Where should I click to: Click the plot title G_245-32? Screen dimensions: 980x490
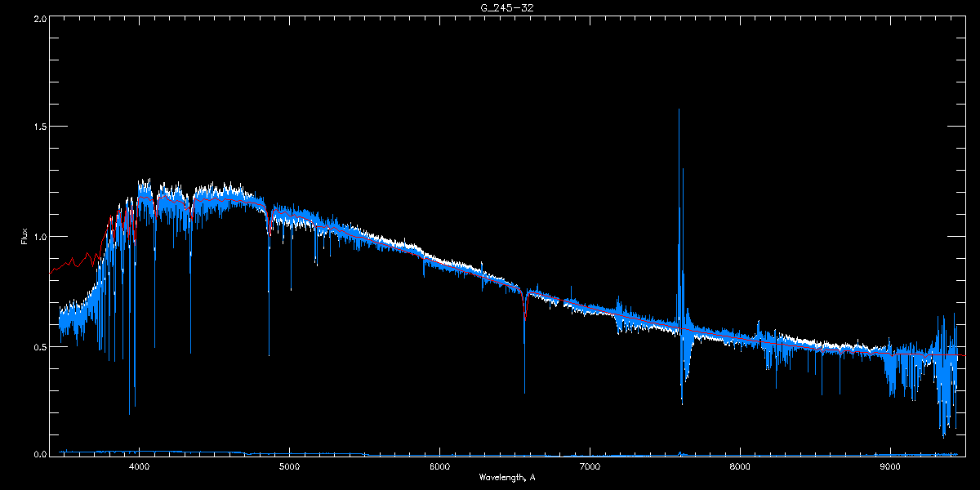coord(507,7)
